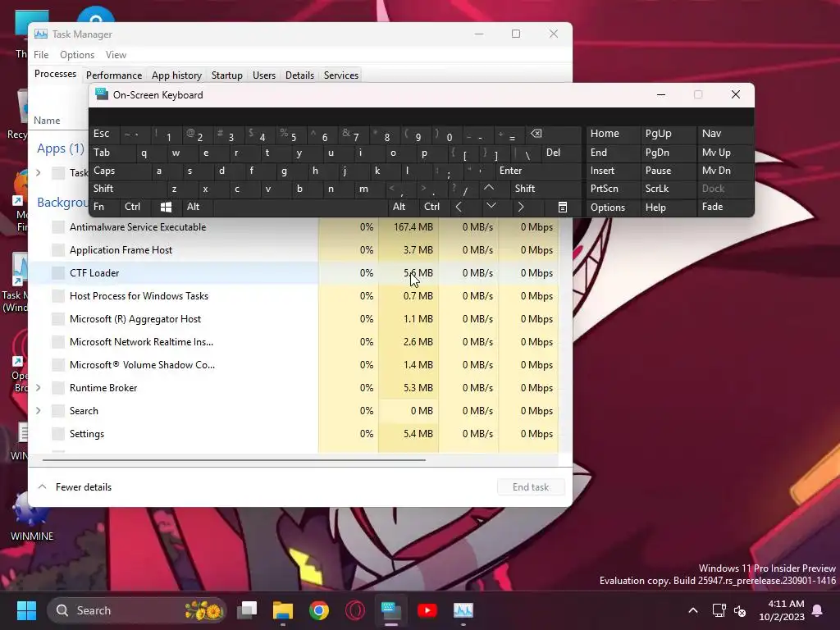840x630 pixels.
Task: Open the Options menu in Task Manager
Action: pyautogui.click(x=77, y=55)
